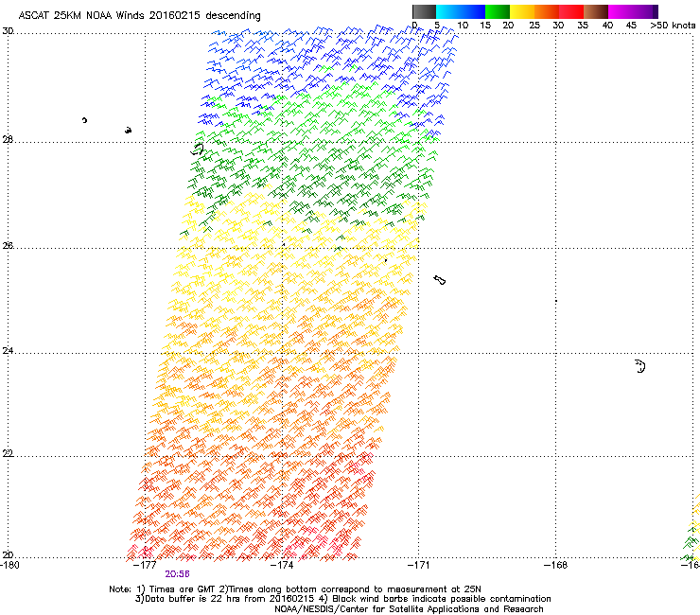Click the cyan segment of the wind legend
The height and width of the screenshot is (615, 700).
click(x=448, y=11)
